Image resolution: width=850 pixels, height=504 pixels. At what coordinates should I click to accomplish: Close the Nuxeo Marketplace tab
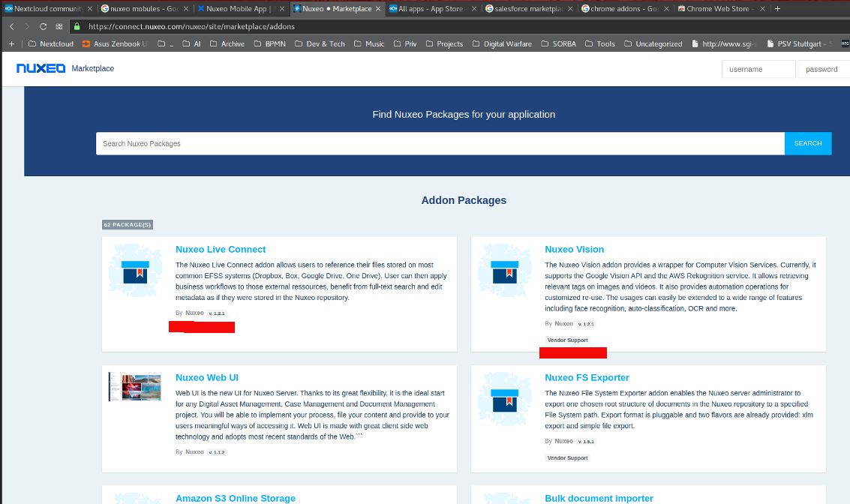tap(378, 9)
